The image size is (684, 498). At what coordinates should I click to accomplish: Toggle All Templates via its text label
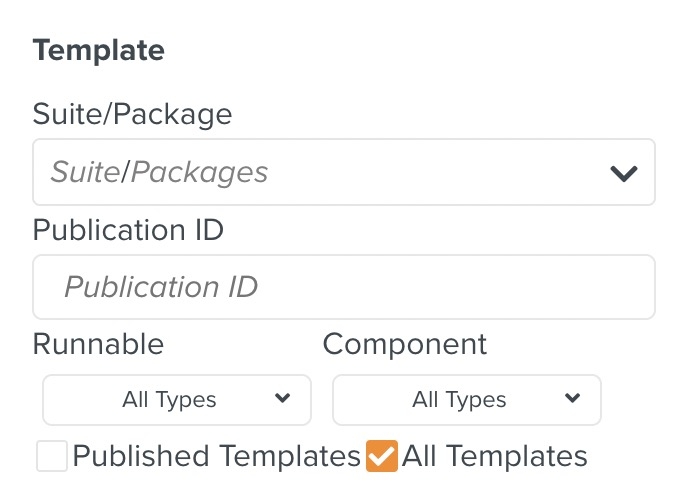[x=494, y=457]
